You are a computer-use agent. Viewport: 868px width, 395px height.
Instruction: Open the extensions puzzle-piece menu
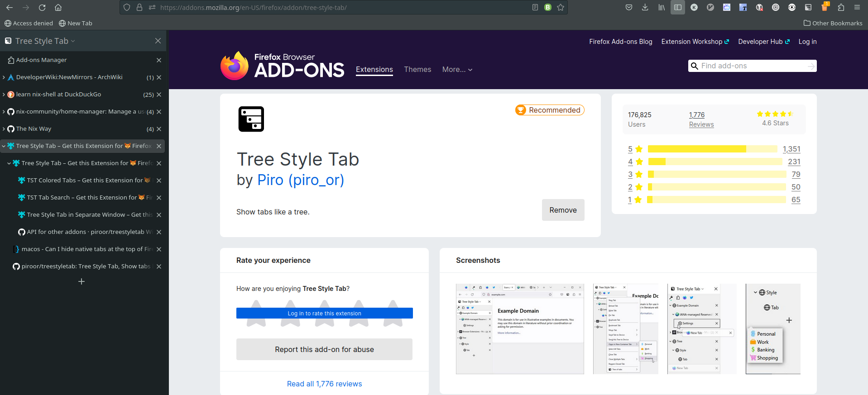point(841,7)
